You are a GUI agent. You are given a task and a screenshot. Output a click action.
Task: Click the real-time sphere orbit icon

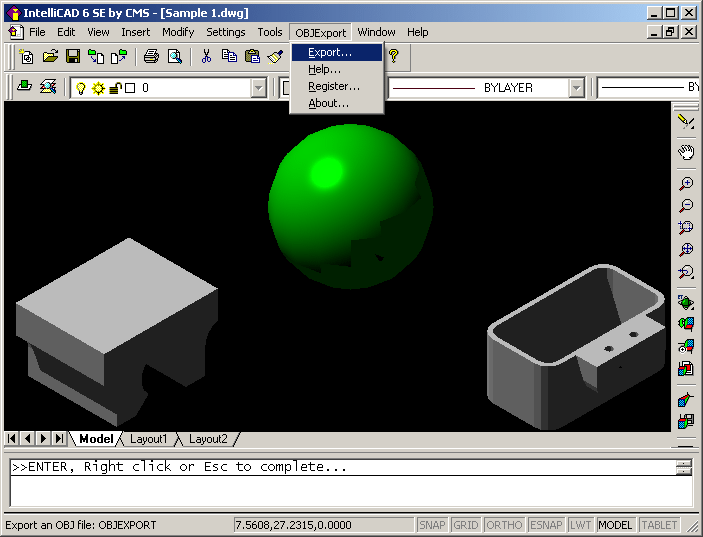(686, 303)
